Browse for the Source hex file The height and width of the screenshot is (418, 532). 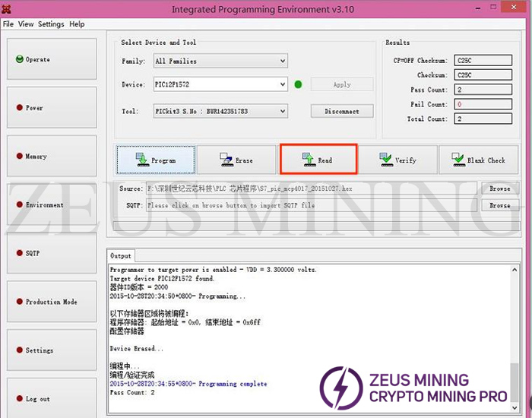[499, 188]
